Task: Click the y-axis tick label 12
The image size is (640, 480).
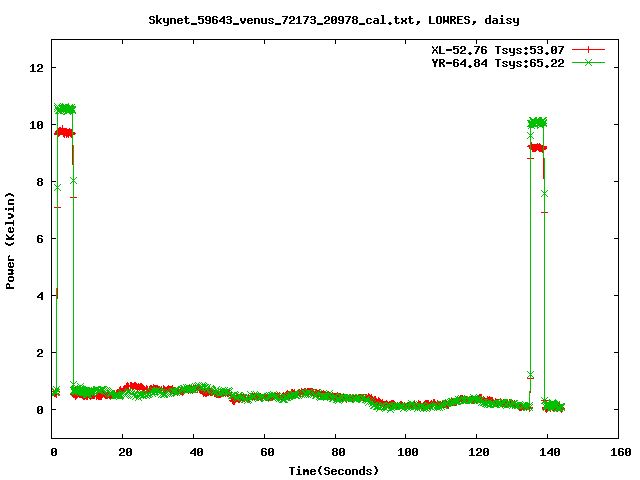Action: tap(36, 68)
